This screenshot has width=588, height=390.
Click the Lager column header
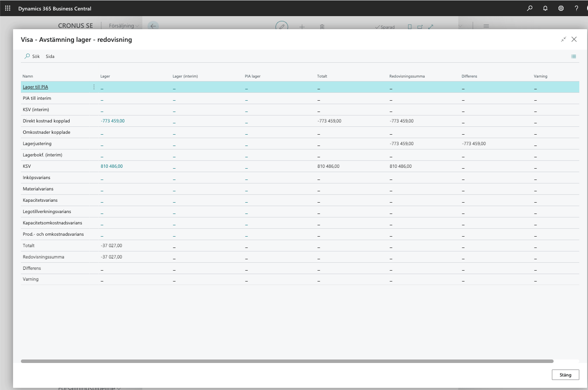click(105, 76)
